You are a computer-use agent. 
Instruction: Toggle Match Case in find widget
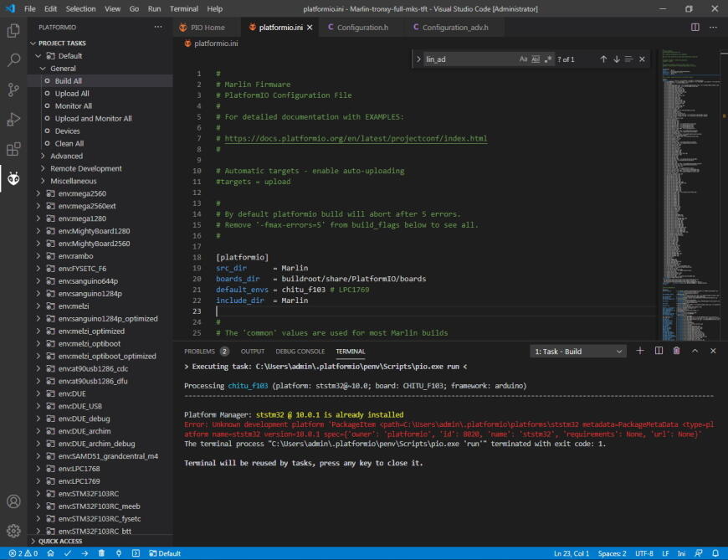click(x=523, y=59)
